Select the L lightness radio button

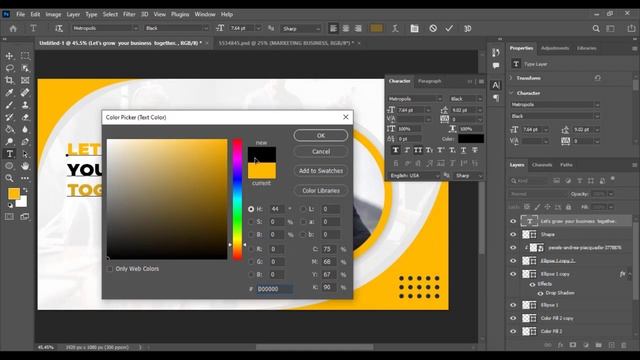[303, 209]
